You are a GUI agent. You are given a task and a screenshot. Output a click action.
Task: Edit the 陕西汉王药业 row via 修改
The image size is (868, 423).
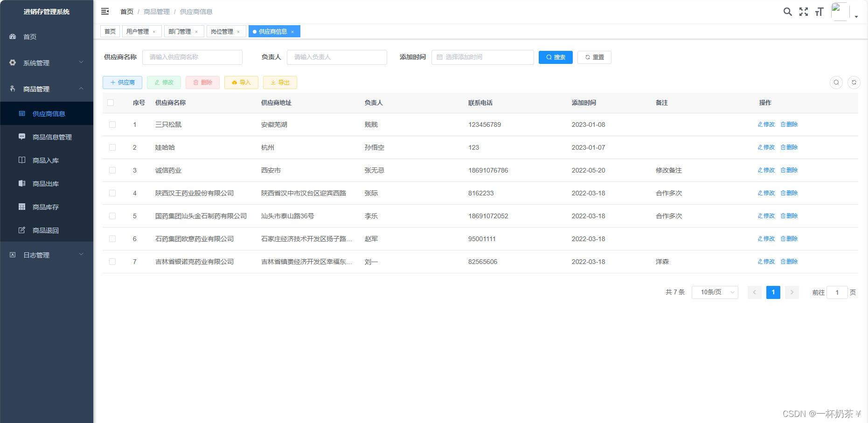tap(766, 193)
